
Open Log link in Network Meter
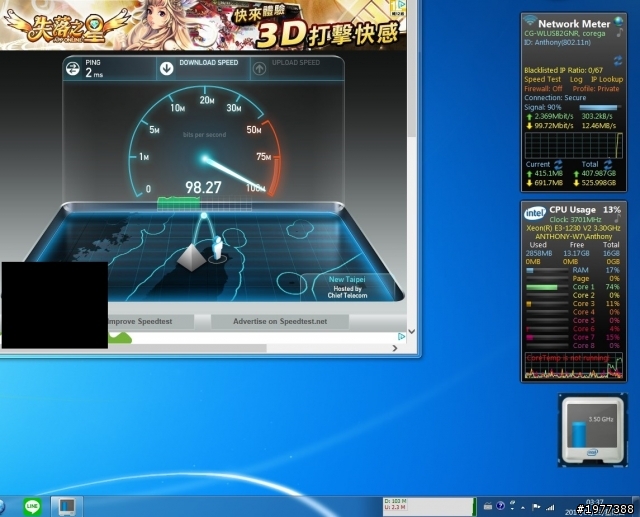point(576,80)
